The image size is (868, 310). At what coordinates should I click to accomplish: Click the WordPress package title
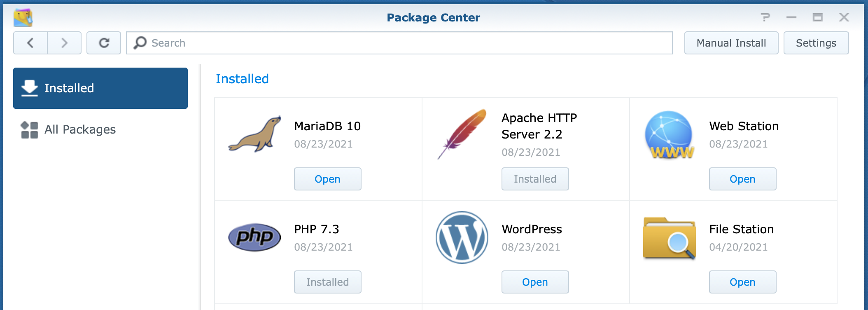(x=532, y=229)
